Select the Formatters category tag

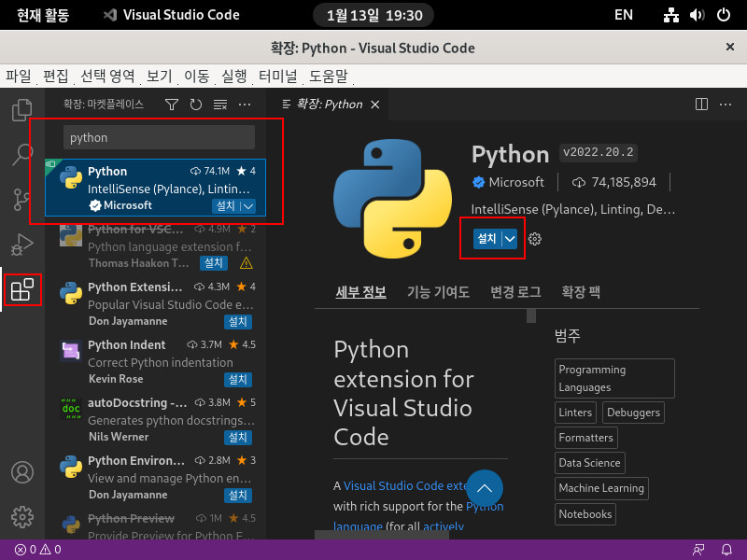pos(586,438)
